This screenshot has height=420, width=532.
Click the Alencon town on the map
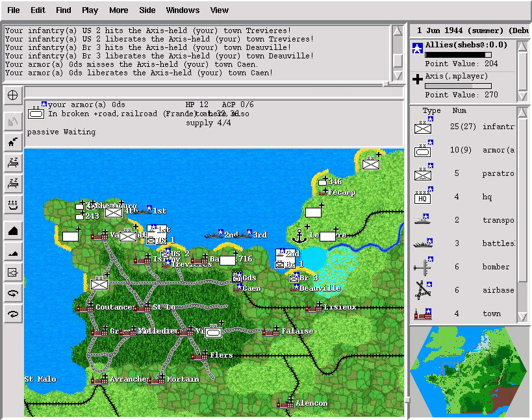[285, 403]
